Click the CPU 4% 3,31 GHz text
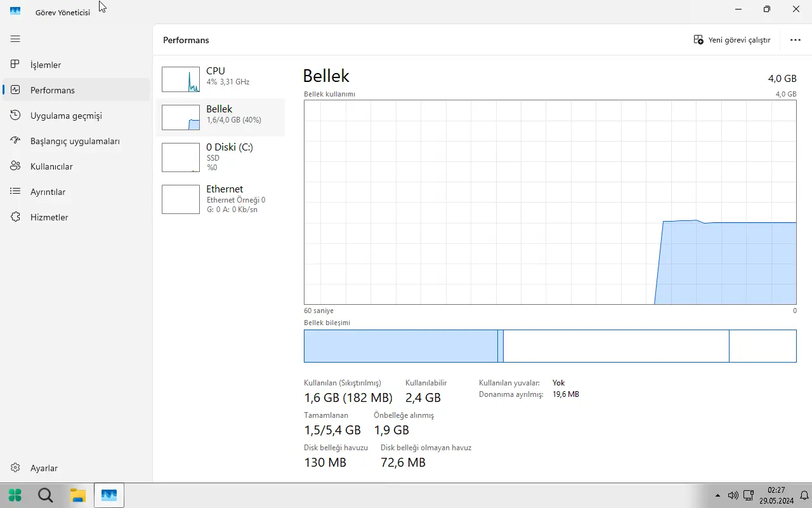 [228, 82]
